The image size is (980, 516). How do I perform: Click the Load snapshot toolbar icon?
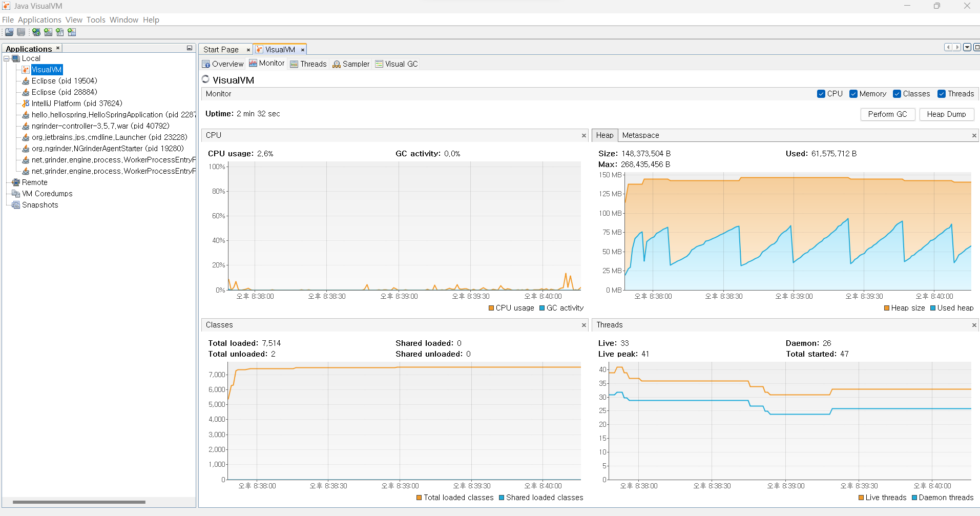tap(9, 32)
